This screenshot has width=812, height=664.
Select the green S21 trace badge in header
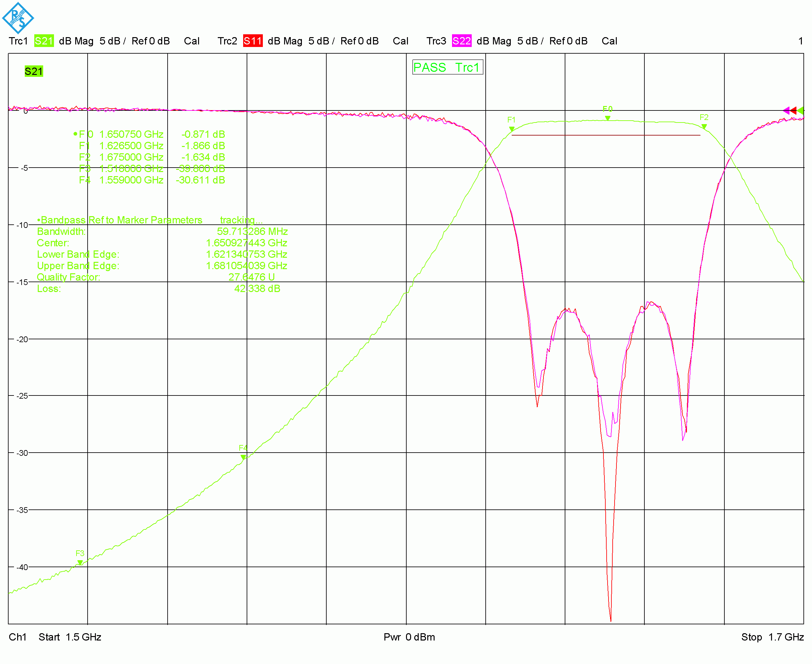pyautogui.click(x=44, y=41)
